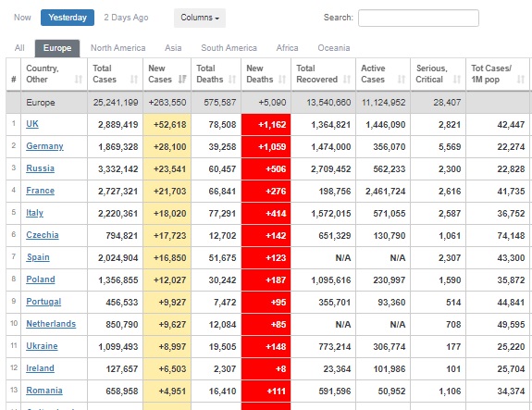
Task: Show data from 2 Days Ago
Action: pos(126,18)
